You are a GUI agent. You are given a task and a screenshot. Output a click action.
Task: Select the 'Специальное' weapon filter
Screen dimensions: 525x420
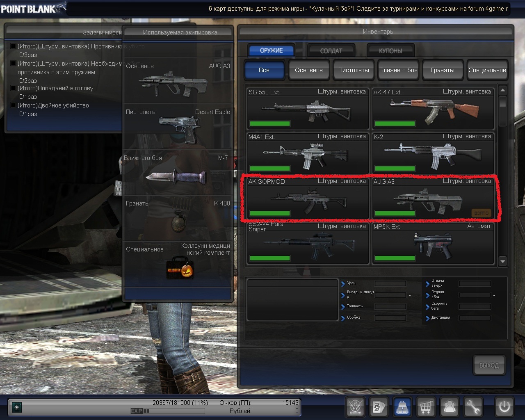point(487,70)
